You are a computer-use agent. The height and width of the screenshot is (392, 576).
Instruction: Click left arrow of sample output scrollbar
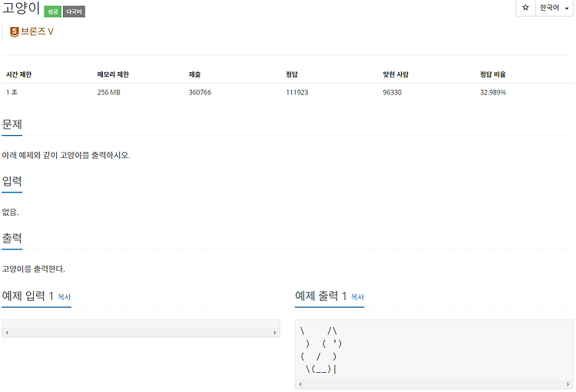click(300, 384)
